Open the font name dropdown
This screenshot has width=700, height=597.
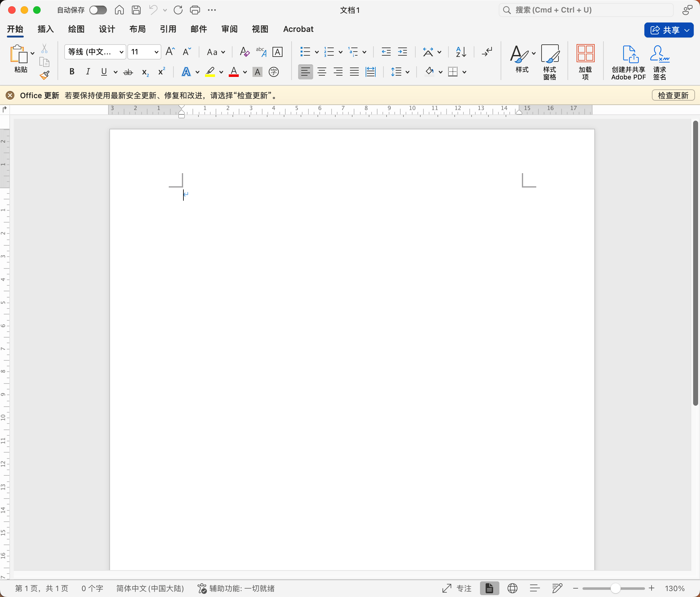pyautogui.click(x=121, y=52)
